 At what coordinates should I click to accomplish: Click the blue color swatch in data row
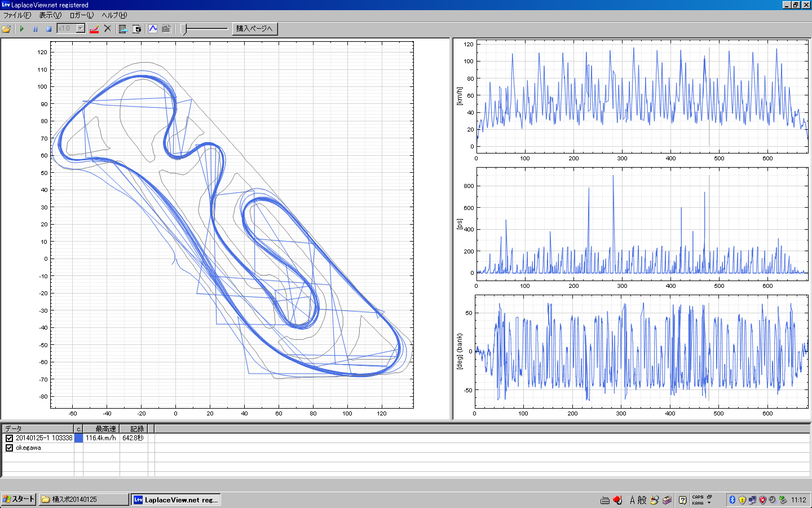[x=78, y=438]
